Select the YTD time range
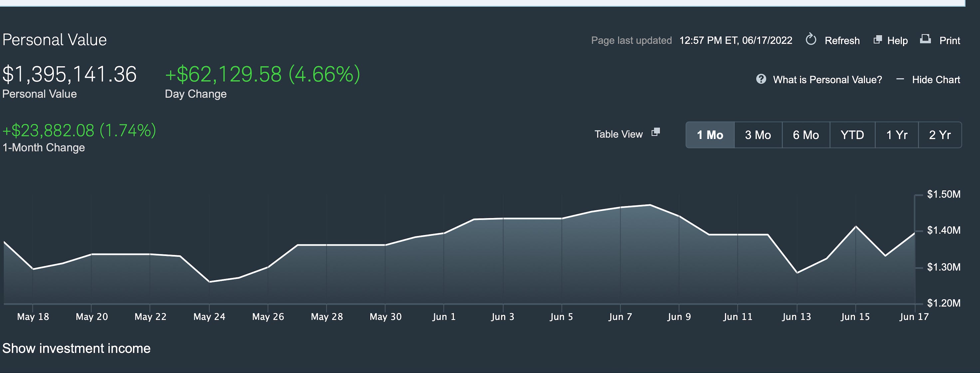The height and width of the screenshot is (373, 980). pos(852,135)
